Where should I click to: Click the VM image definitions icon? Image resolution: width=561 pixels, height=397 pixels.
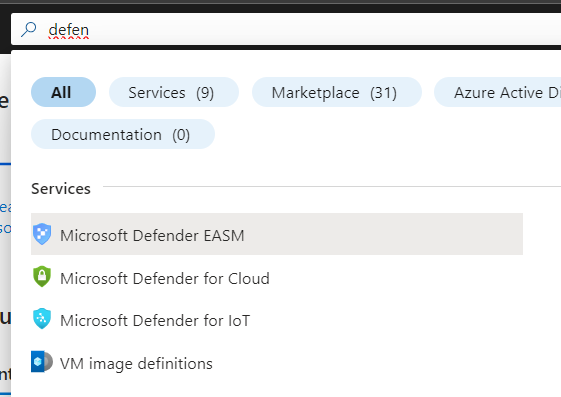42,362
